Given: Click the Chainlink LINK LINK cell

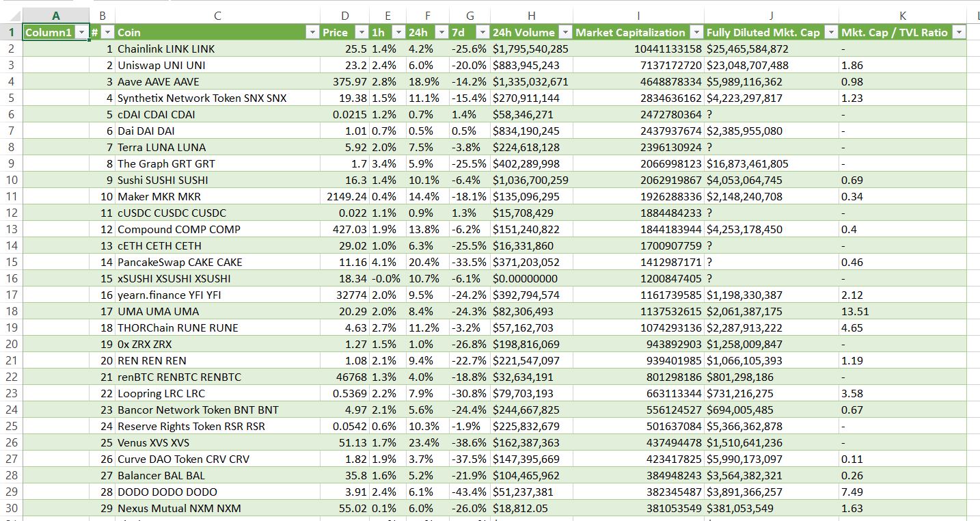Looking at the screenshot, I should [x=217, y=49].
